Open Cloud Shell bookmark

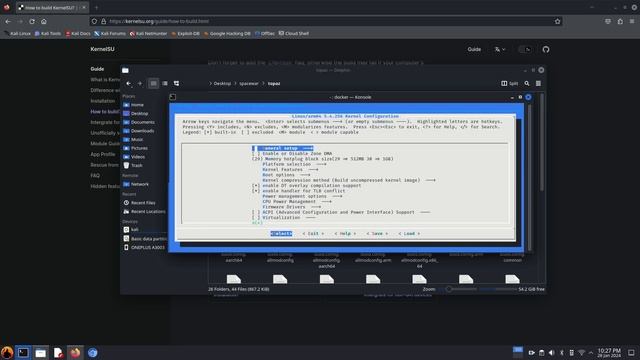(293, 33)
